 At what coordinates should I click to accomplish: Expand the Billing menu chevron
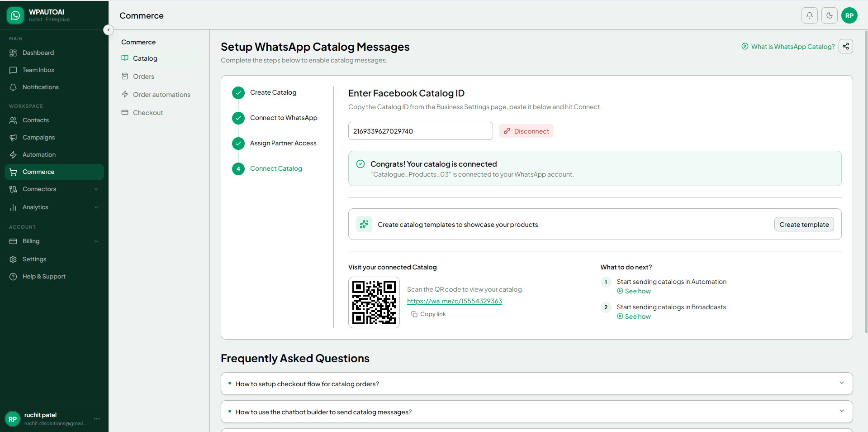click(96, 241)
